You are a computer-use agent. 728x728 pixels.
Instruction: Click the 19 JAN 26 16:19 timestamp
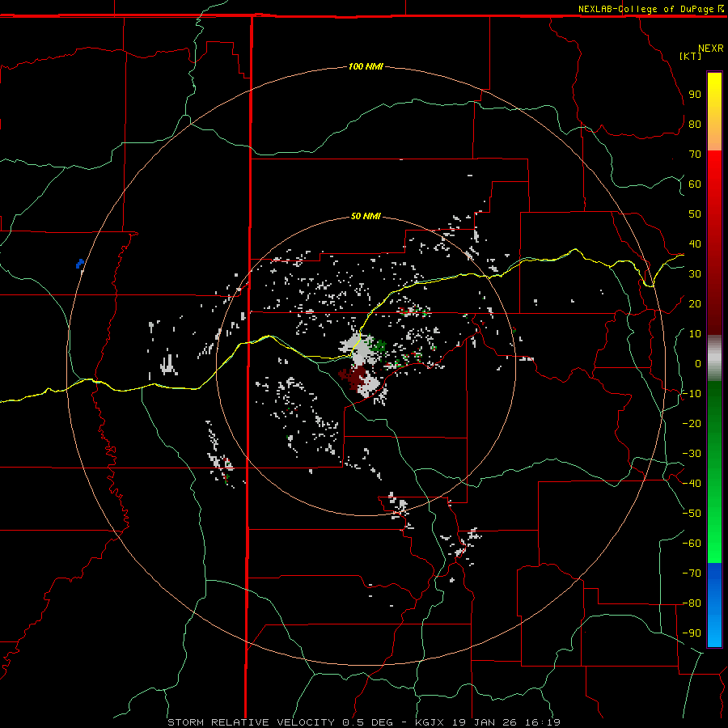(506, 722)
